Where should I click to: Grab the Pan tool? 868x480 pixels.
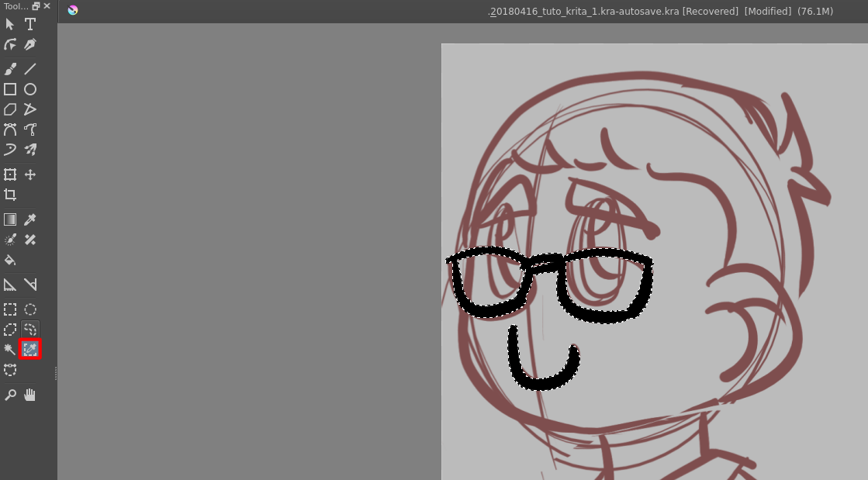click(x=30, y=395)
